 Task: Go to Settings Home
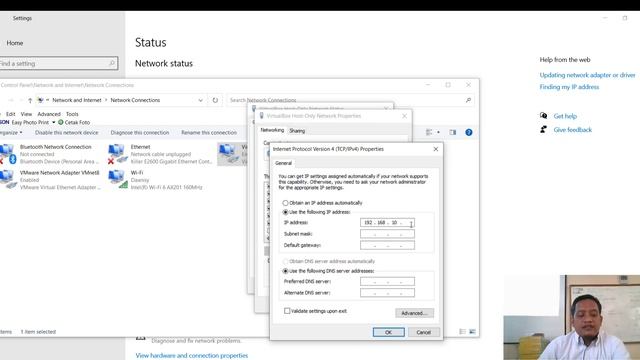point(15,43)
